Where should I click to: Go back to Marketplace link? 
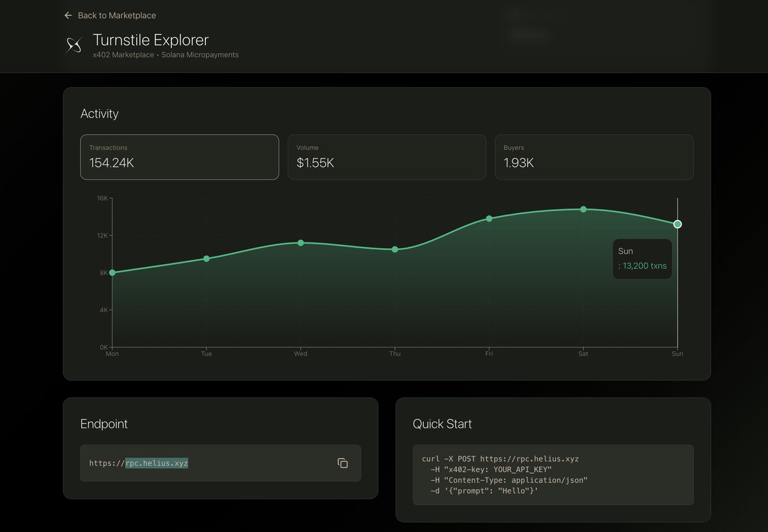pyautogui.click(x=116, y=15)
